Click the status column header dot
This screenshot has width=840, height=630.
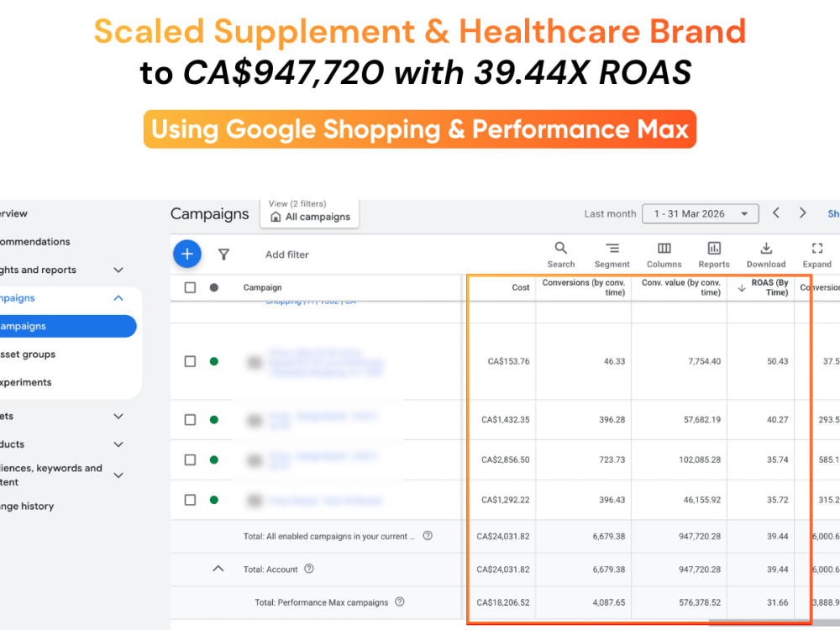point(213,287)
